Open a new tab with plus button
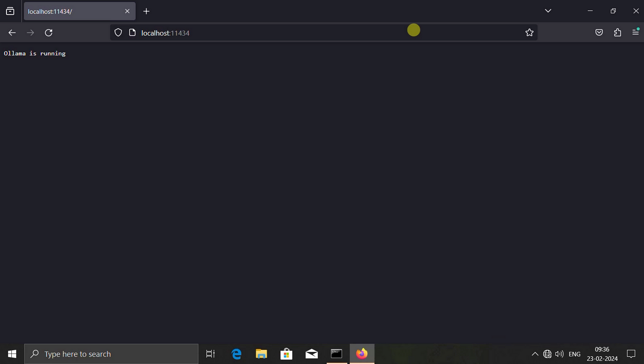 [x=146, y=11]
